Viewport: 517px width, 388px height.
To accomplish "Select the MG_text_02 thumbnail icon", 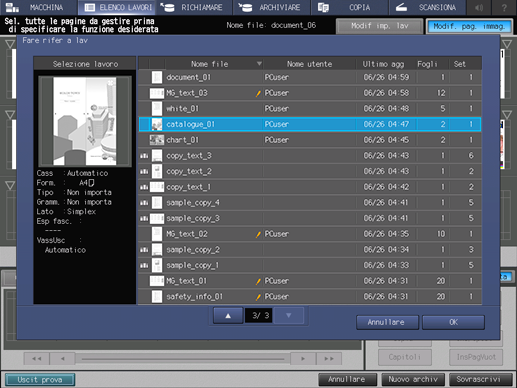I will pyautogui.click(x=157, y=234).
